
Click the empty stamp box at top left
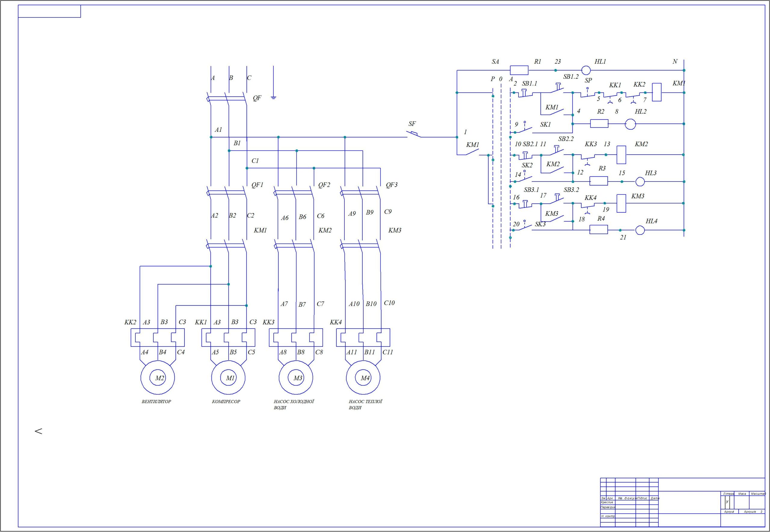coord(49,11)
